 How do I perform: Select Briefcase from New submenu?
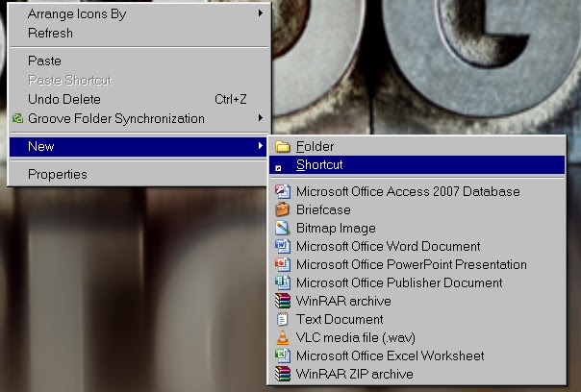click(x=417, y=209)
